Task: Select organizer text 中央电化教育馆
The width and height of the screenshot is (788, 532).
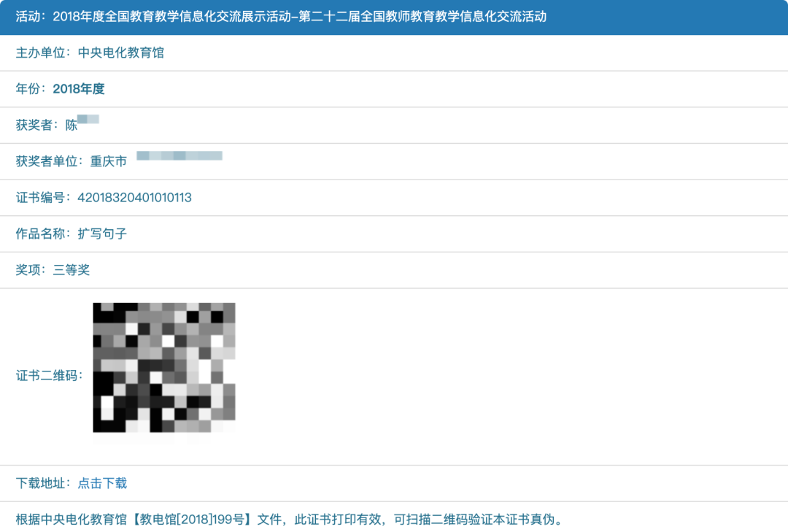Action: [121, 53]
